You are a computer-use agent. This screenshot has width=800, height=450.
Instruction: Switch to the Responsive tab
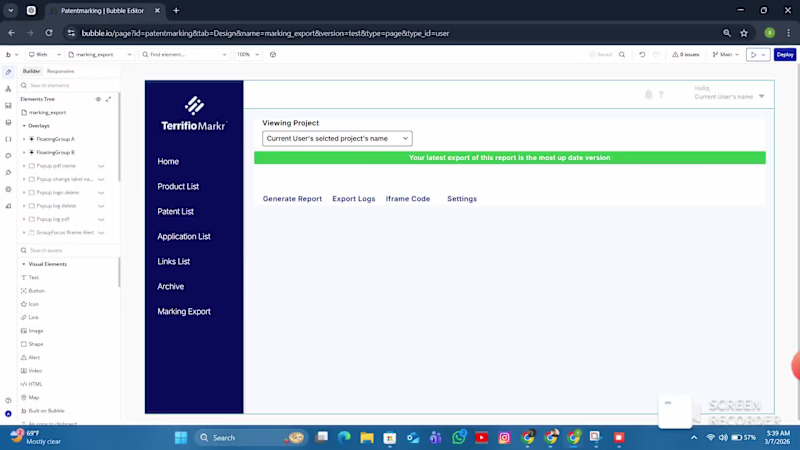click(x=60, y=71)
